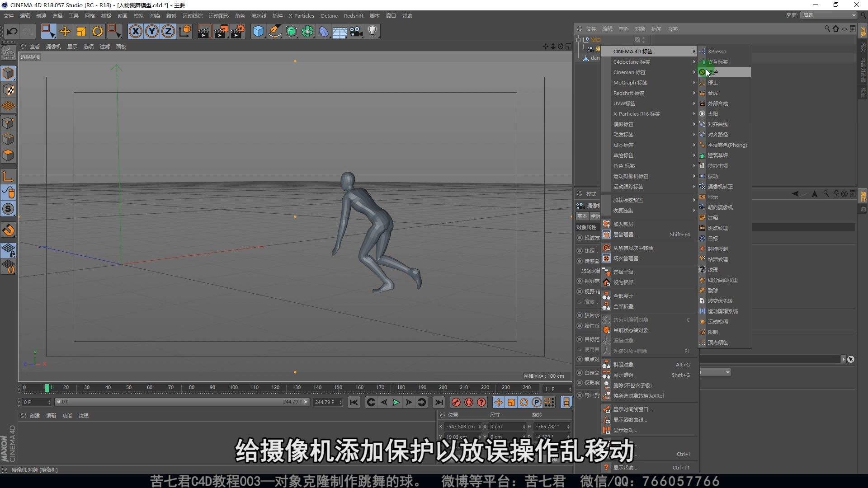Click end frame 244.79 F field
This screenshot has width=868, height=488.
[327, 402]
